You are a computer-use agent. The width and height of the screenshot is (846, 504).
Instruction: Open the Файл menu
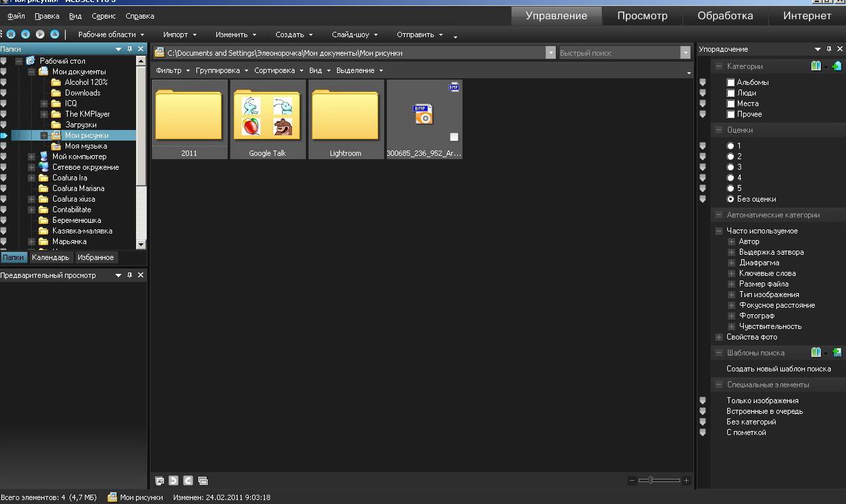tap(17, 16)
